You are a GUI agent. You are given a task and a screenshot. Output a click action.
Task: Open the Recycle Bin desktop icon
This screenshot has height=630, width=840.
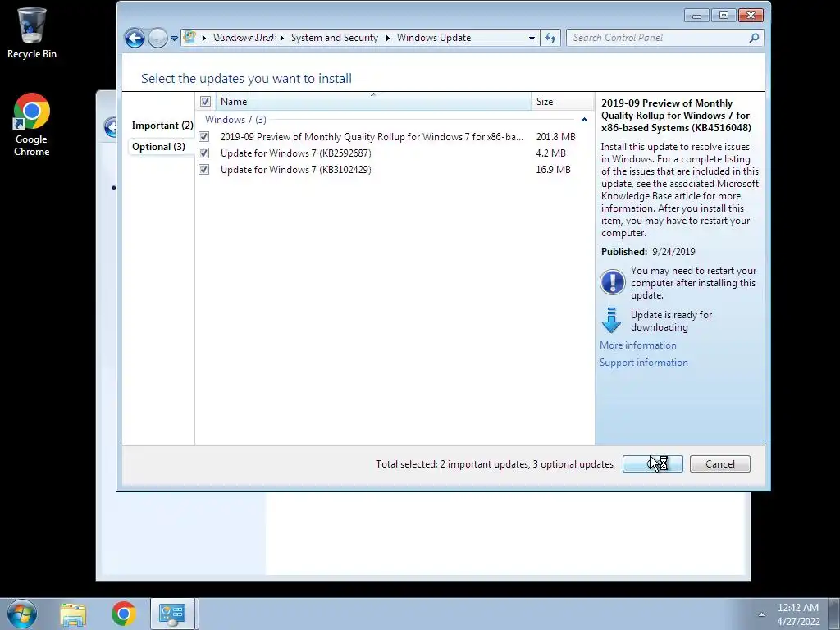(x=32, y=33)
